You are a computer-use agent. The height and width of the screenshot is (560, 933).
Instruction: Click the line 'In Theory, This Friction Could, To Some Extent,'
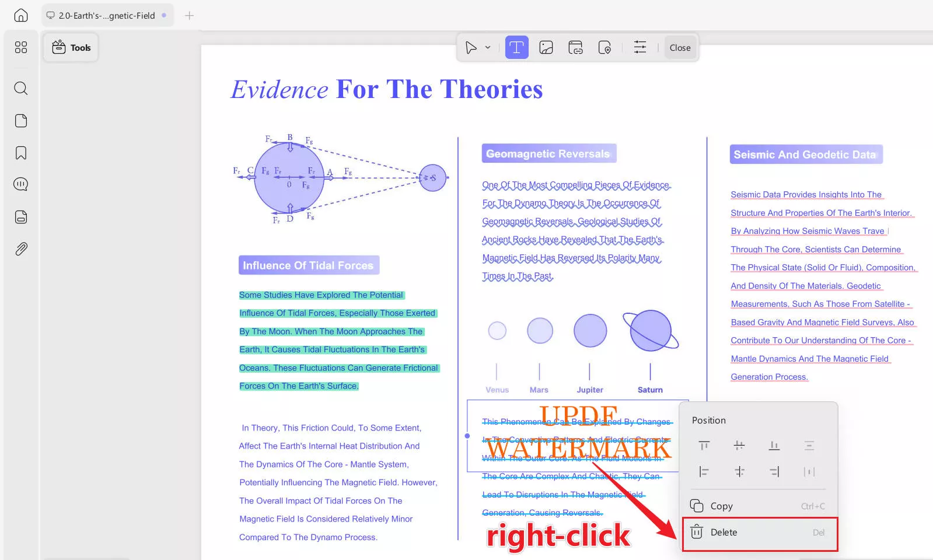[331, 428]
